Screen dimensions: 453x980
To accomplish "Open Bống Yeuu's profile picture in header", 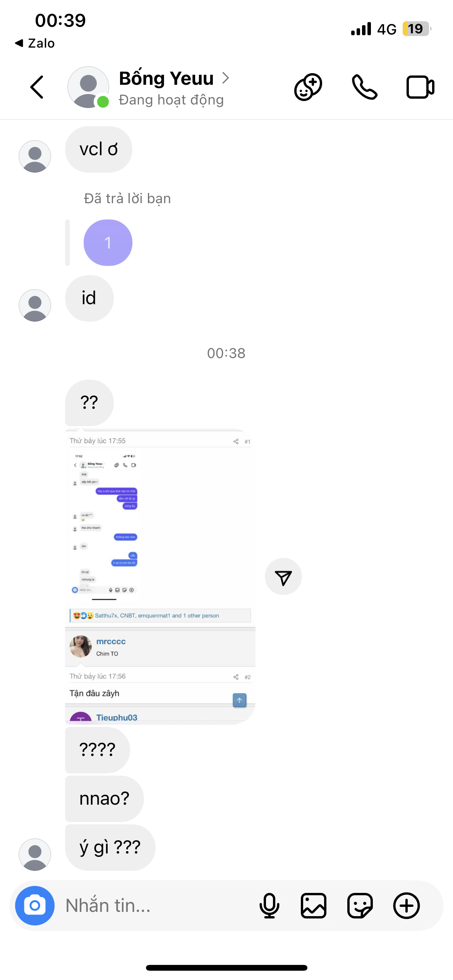I will tap(88, 87).
